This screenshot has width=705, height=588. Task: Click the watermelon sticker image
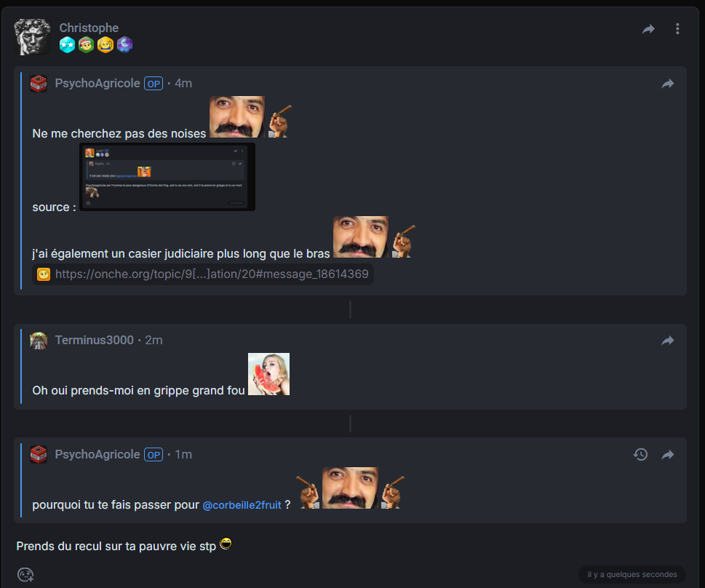269,374
